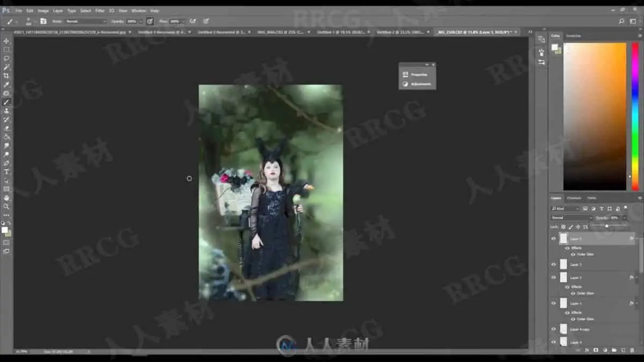644x362 pixels.
Task: Hide the Layer 4 copy layer
Action: 553,329
